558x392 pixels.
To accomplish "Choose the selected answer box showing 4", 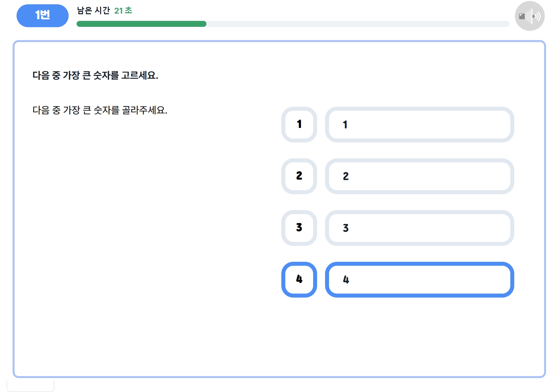I will click(x=419, y=280).
